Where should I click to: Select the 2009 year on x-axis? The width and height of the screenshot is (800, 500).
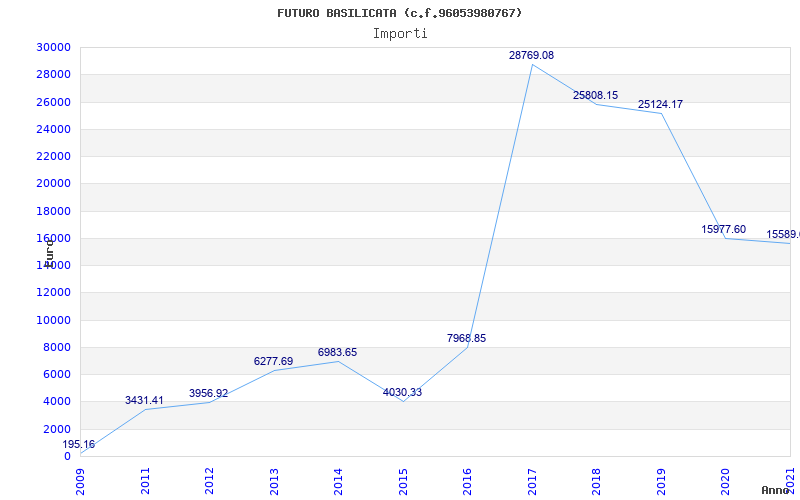[x=81, y=479]
